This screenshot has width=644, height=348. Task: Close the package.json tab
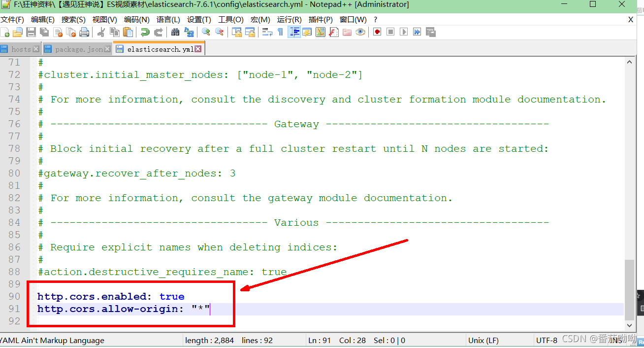point(108,49)
